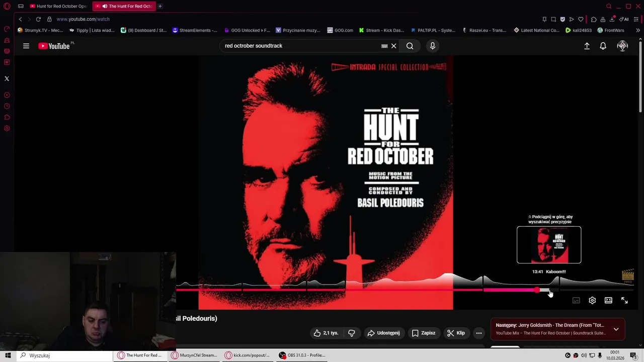Open browser extensions cube icon

click(x=594, y=19)
